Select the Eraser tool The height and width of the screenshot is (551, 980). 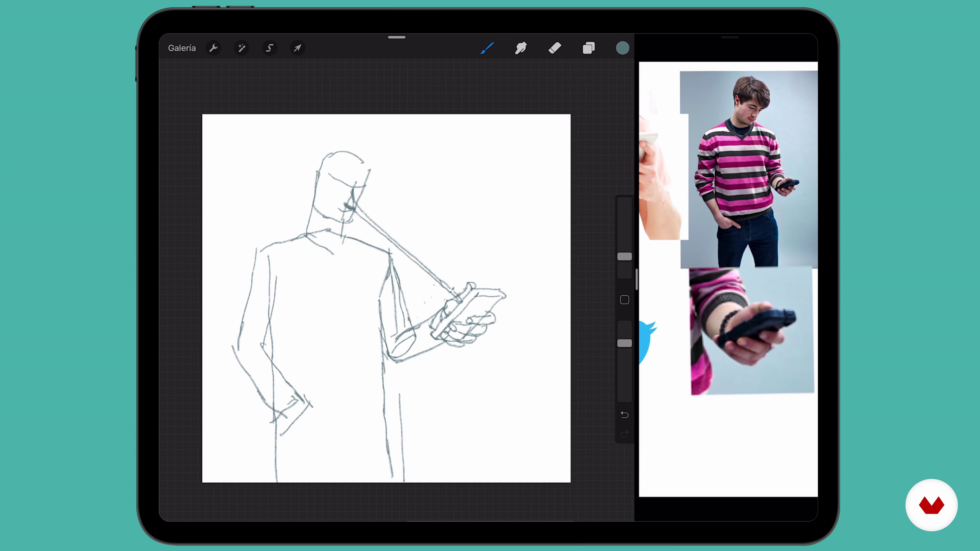555,48
